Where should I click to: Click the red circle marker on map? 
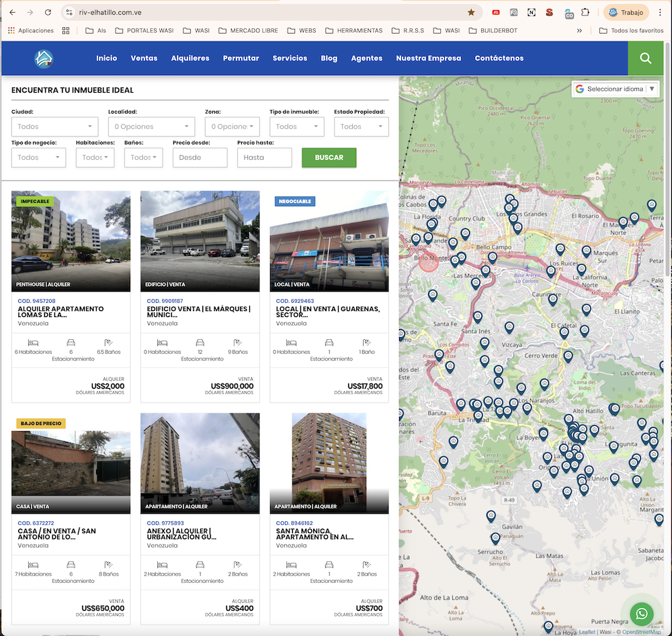(428, 262)
